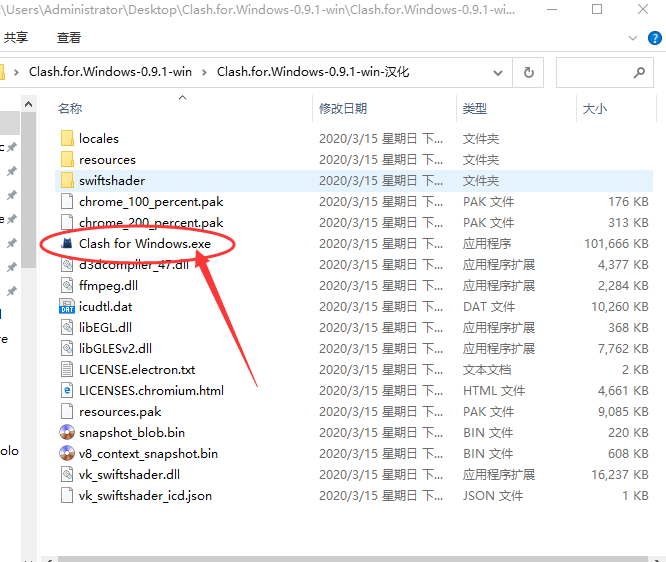Screen dimensions: 666x562
Task: Click the navigation pane scroll up arrow
Action: tap(28, 104)
